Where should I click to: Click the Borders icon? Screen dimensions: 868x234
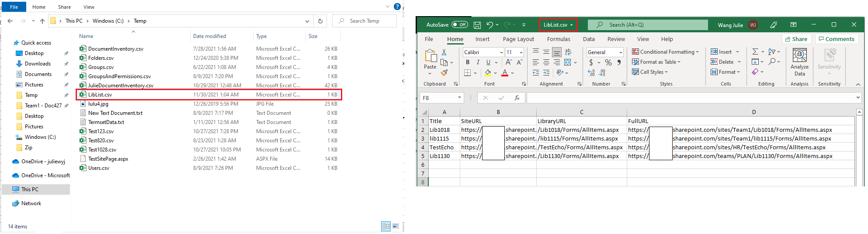(468, 73)
